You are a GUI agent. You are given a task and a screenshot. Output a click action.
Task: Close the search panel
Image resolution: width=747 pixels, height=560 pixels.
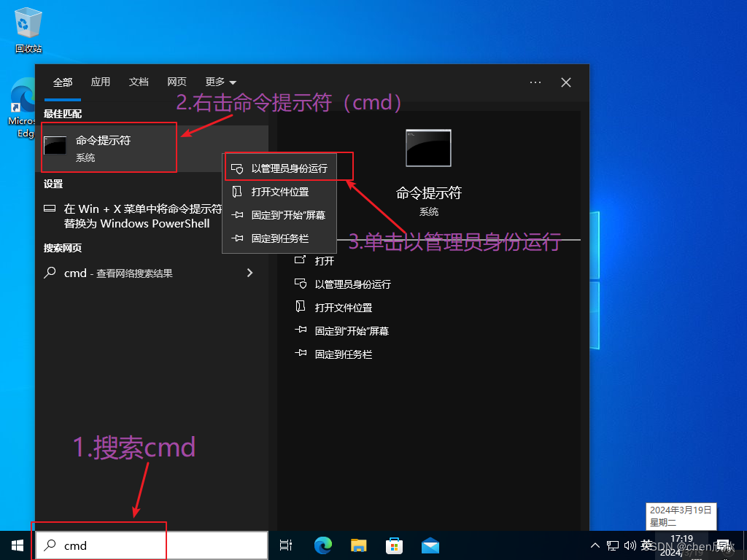pos(566,82)
